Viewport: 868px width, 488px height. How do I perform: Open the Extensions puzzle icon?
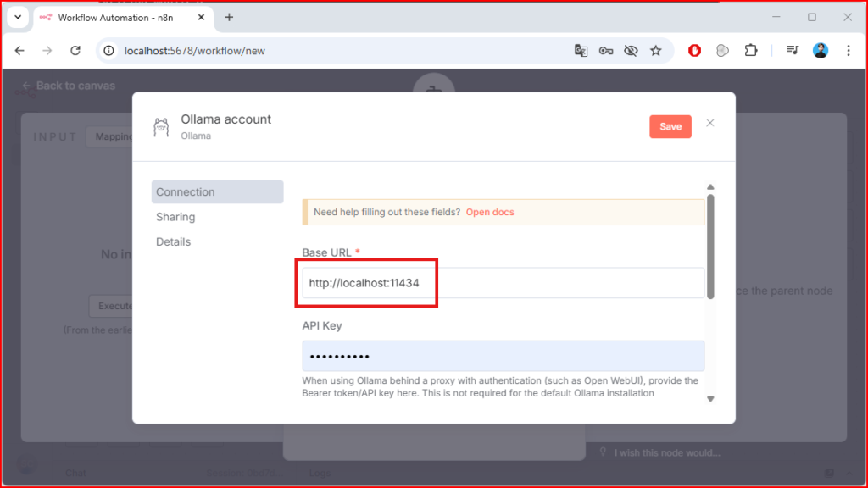(750, 51)
